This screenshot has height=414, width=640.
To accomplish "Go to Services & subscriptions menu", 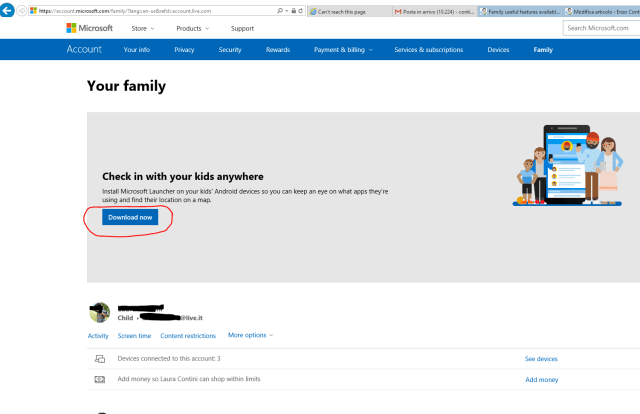I will point(430,49).
